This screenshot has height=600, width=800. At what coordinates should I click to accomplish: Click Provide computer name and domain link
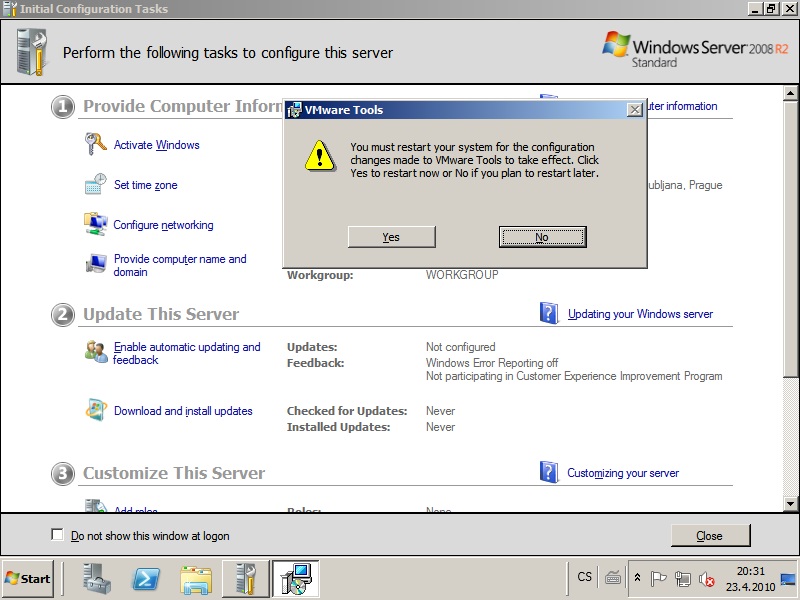(180, 265)
